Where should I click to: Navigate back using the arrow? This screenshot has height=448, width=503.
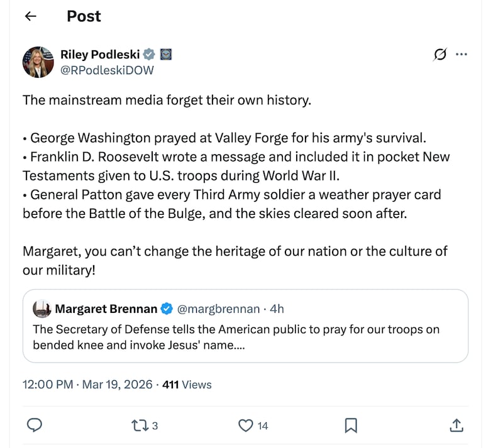pyautogui.click(x=30, y=16)
